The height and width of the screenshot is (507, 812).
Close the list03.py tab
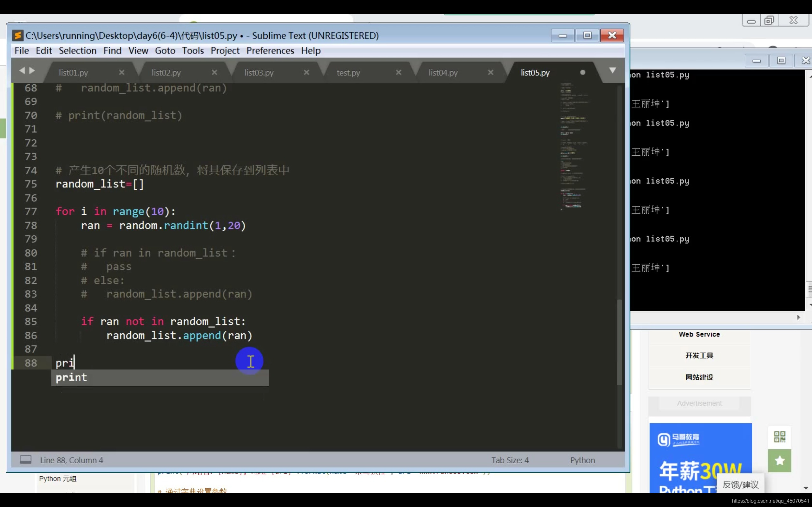click(306, 73)
